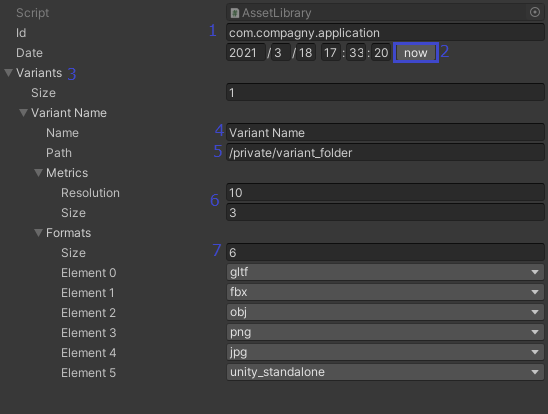Open the Element 5 unity_standalone dropdown

click(x=385, y=372)
